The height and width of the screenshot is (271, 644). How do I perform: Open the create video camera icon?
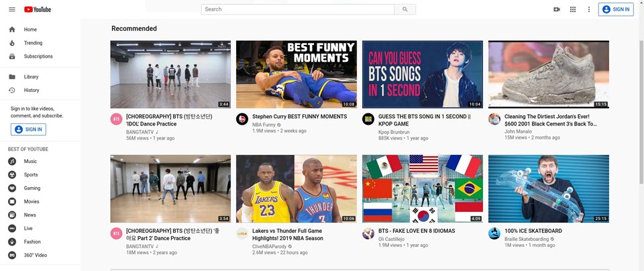coord(557,9)
